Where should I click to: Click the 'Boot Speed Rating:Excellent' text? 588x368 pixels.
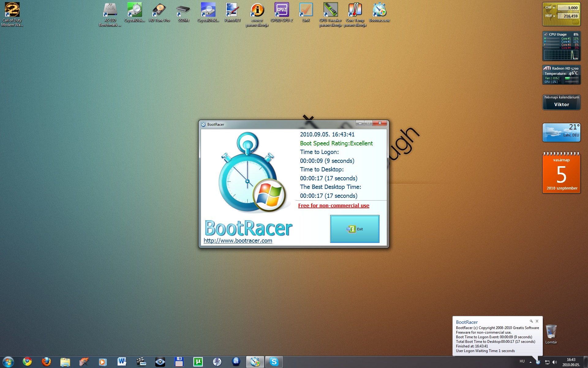click(x=336, y=143)
